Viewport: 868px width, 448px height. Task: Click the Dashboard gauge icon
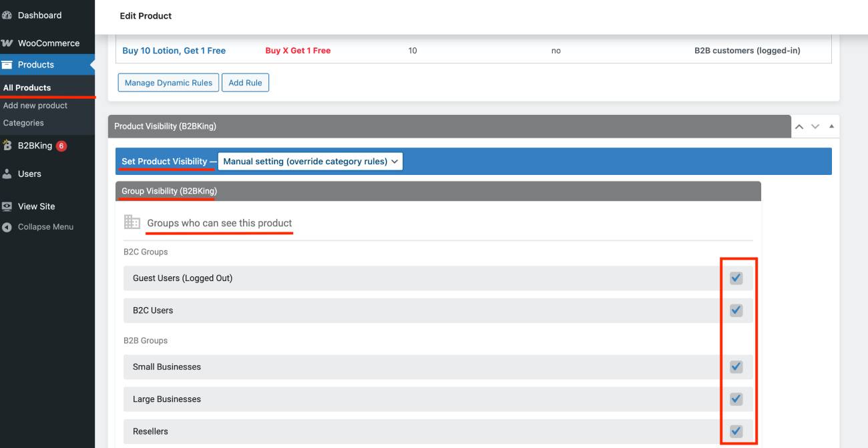(x=7, y=15)
